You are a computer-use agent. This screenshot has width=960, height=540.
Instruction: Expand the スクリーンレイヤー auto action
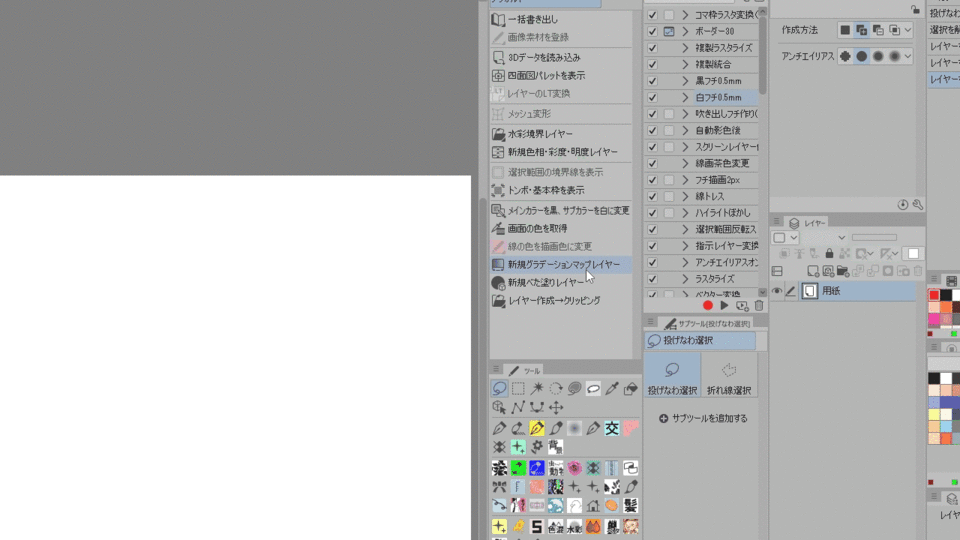pyautogui.click(x=685, y=147)
